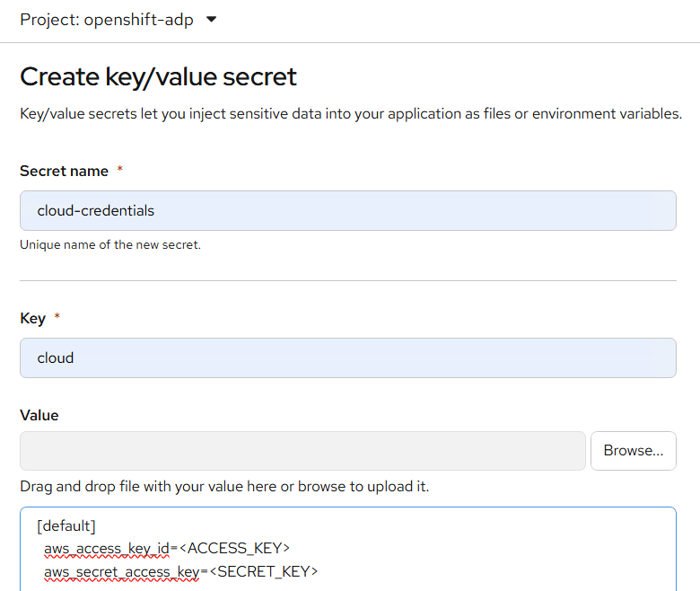Click the required asterisk next to Secret name

point(120,170)
